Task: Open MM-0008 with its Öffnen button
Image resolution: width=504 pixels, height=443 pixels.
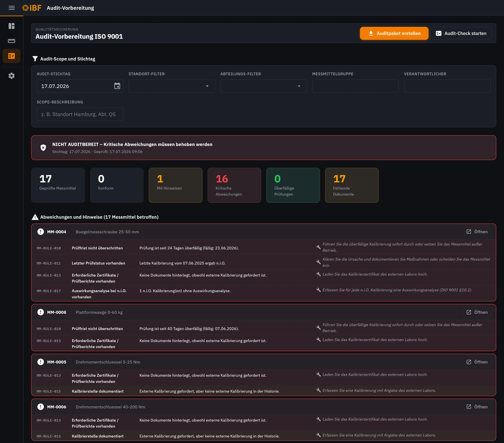Action: [477, 312]
